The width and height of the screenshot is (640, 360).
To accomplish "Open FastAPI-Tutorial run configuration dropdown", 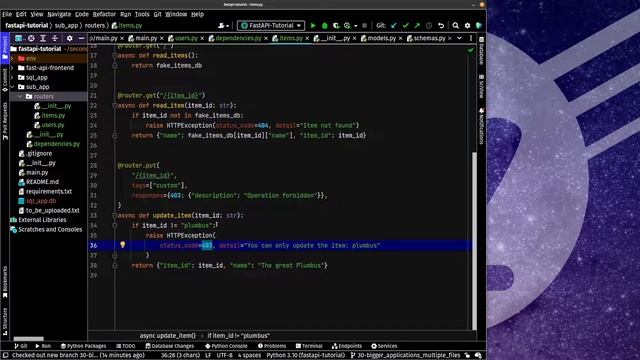I will tap(271, 25).
